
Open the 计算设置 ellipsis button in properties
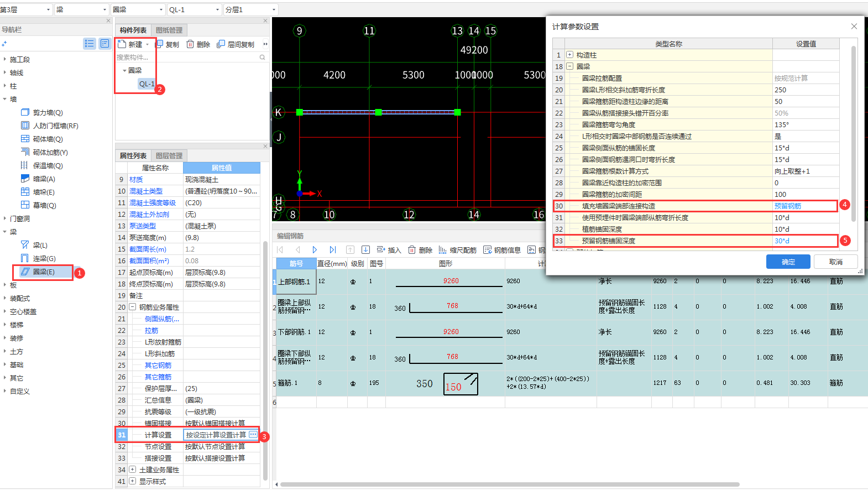click(x=253, y=435)
